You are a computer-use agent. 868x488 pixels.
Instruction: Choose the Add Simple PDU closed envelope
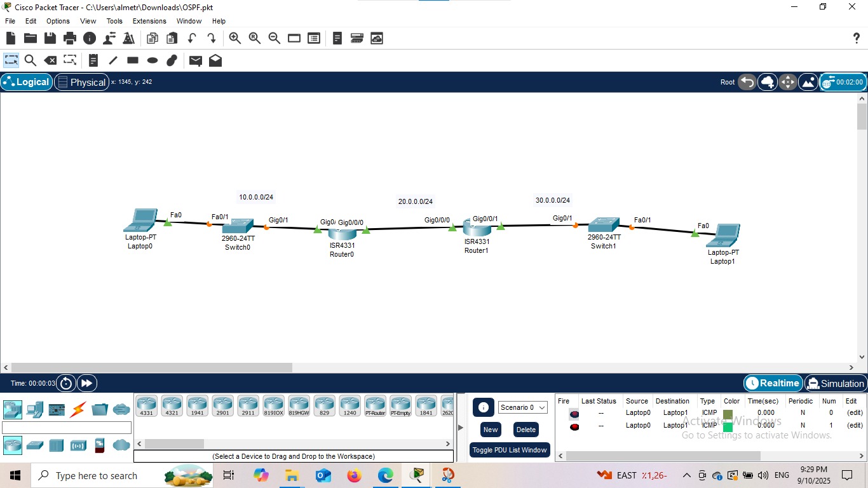click(196, 60)
